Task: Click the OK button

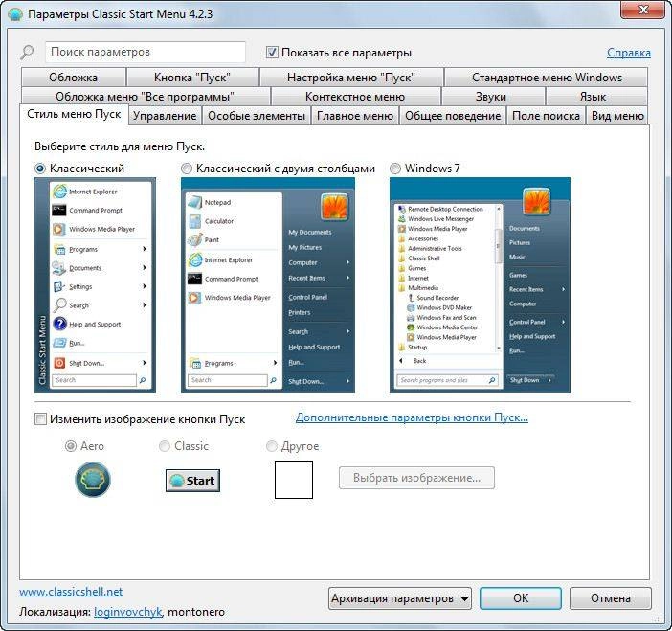Action: [x=521, y=598]
